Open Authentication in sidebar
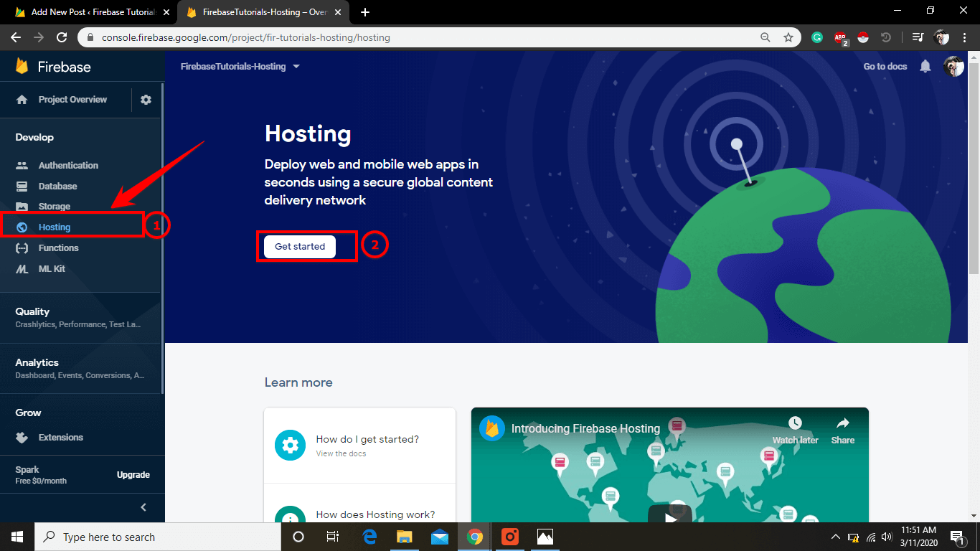 (68, 165)
